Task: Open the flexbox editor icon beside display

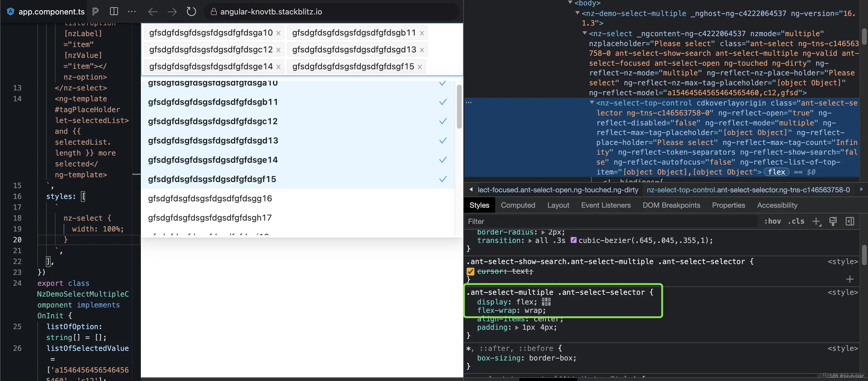Action: (x=546, y=302)
